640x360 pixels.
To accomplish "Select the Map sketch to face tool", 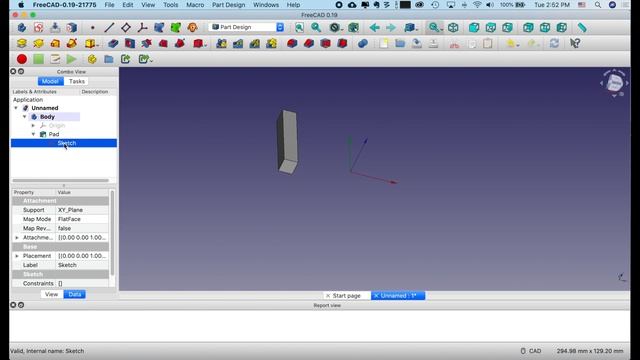I will (x=72, y=28).
